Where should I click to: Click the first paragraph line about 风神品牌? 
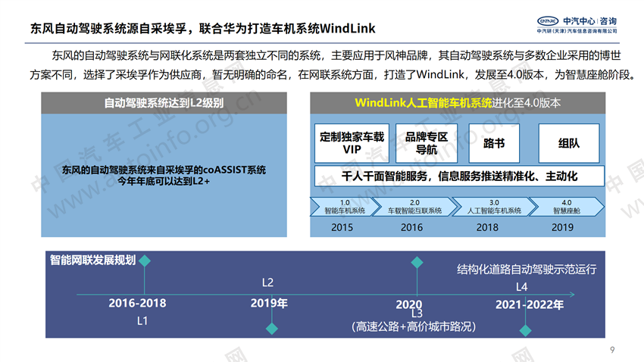pyautogui.click(x=336, y=55)
